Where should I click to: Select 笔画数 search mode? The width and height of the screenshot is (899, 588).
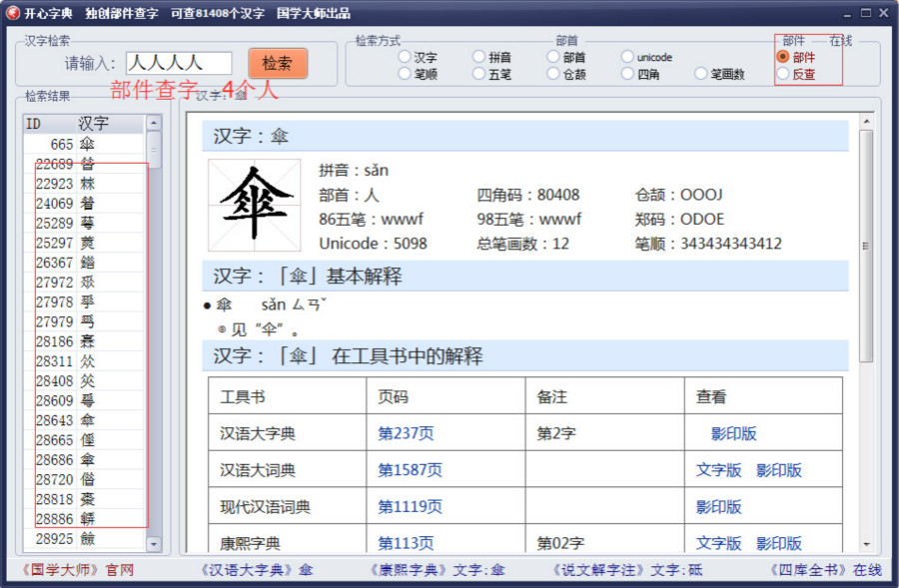(x=701, y=74)
